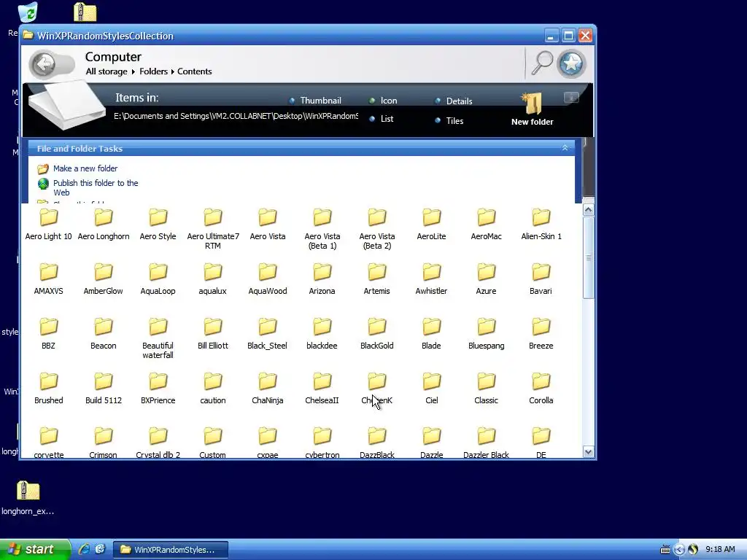The height and width of the screenshot is (560, 747).
Task: Click the caution folder name
Action: pyautogui.click(x=213, y=400)
